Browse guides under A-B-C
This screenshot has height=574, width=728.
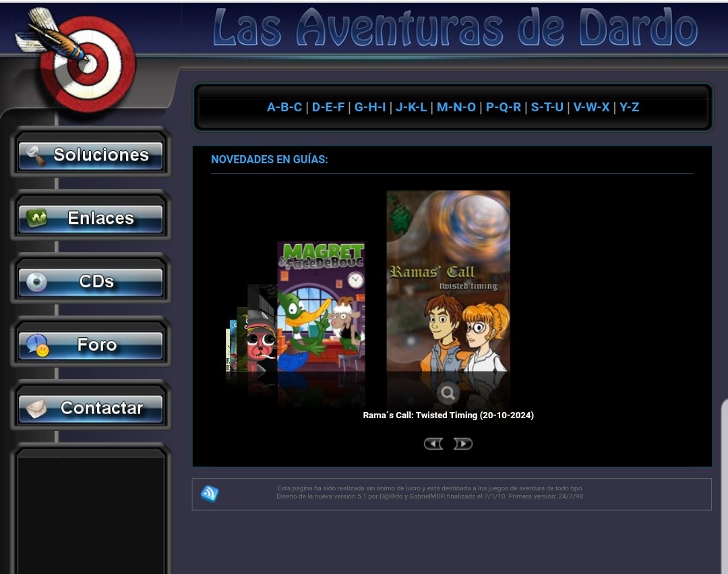coord(284,107)
